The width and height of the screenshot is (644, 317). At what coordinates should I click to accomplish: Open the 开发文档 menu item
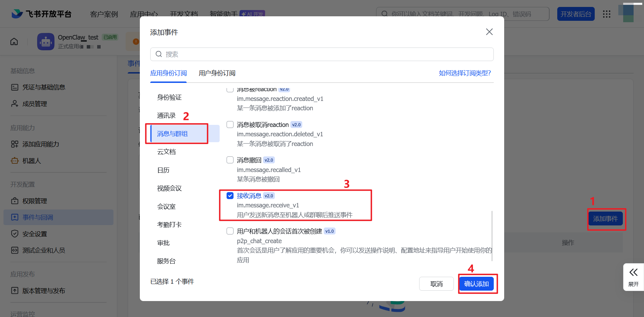click(x=184, y=14)
